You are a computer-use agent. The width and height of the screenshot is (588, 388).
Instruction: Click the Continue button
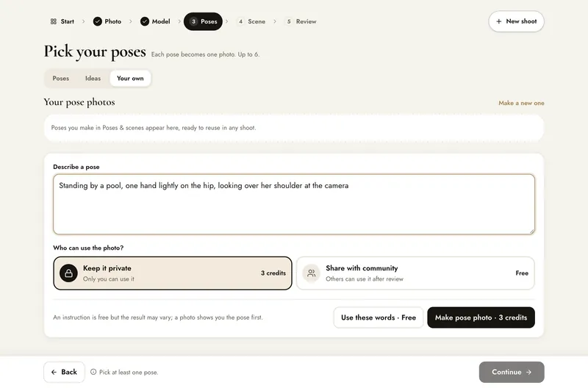tap(512, 373)
